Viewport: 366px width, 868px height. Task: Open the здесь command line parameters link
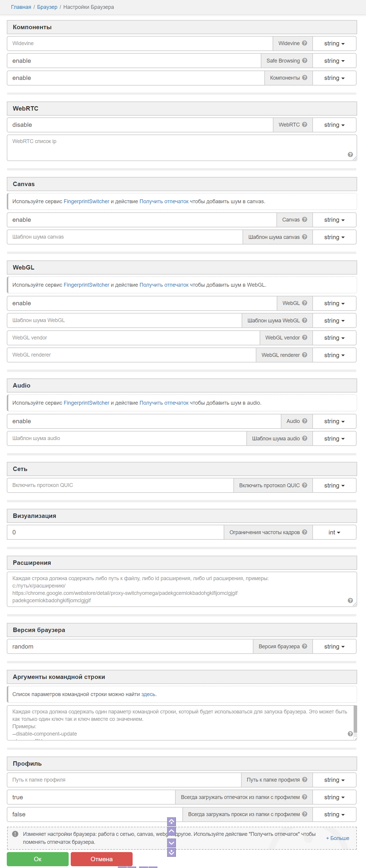tap(148, 694)
